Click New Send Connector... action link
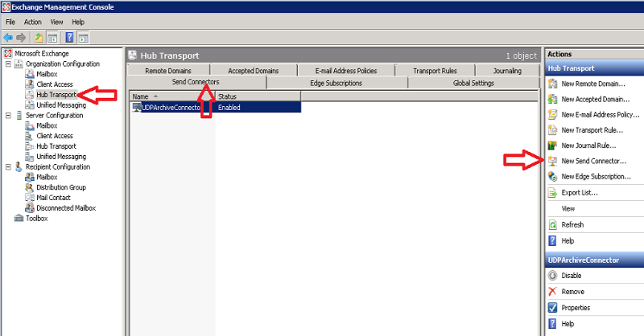The image size is (644, 336). [x=594, y=162]
